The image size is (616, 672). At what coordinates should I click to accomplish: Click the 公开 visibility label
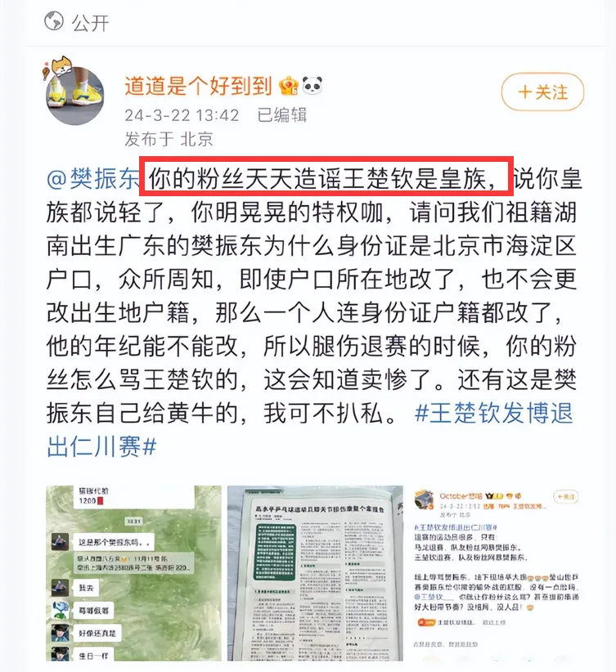click(x=91, y=23)
